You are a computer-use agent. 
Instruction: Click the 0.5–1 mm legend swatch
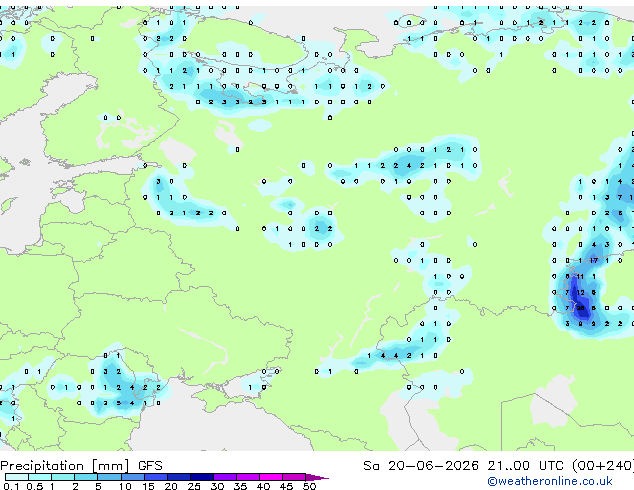coord(40,477)
